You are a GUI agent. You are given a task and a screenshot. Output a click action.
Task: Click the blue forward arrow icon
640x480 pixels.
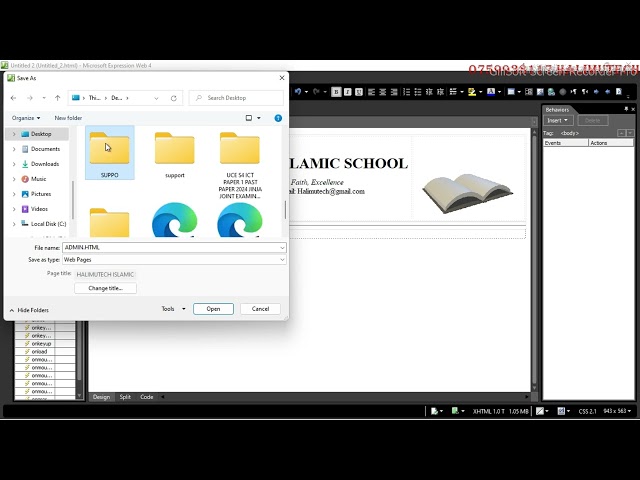(596, 92)
